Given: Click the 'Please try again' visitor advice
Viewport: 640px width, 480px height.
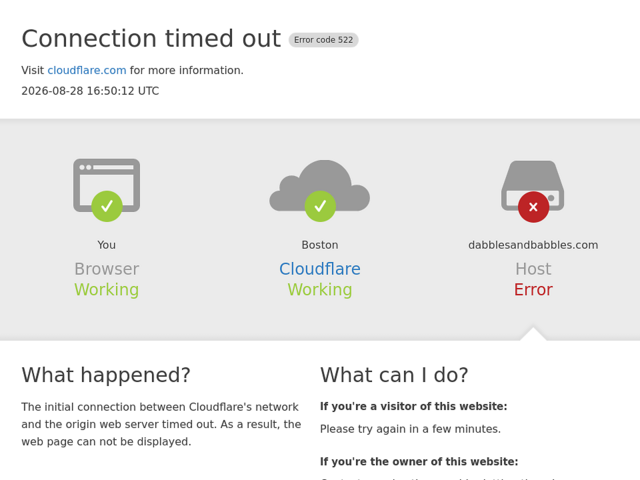Looking at the screenshot, I should click(410, 429).
